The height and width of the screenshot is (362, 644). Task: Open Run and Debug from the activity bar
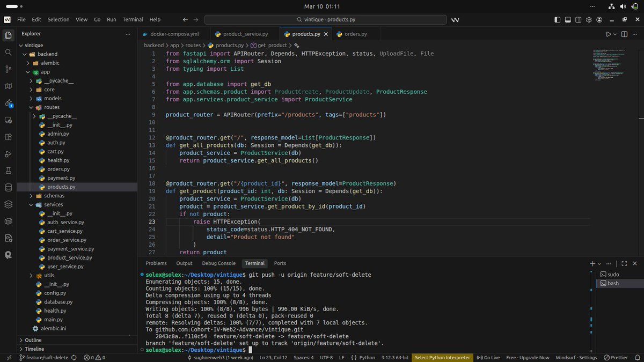click(x=8, y=154)
